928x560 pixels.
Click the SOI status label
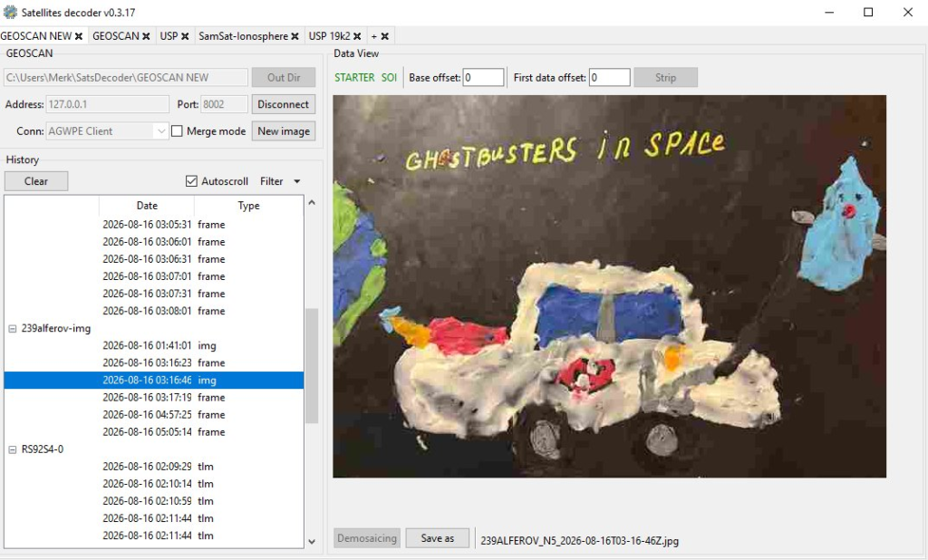(x=389, y=78)
